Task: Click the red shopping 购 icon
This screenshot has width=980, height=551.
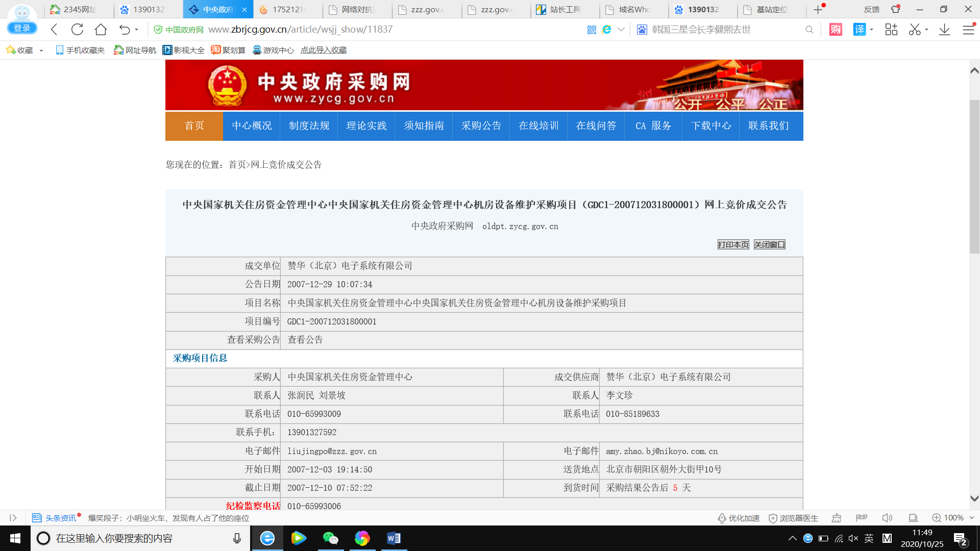Action: (x=836, y=30)
